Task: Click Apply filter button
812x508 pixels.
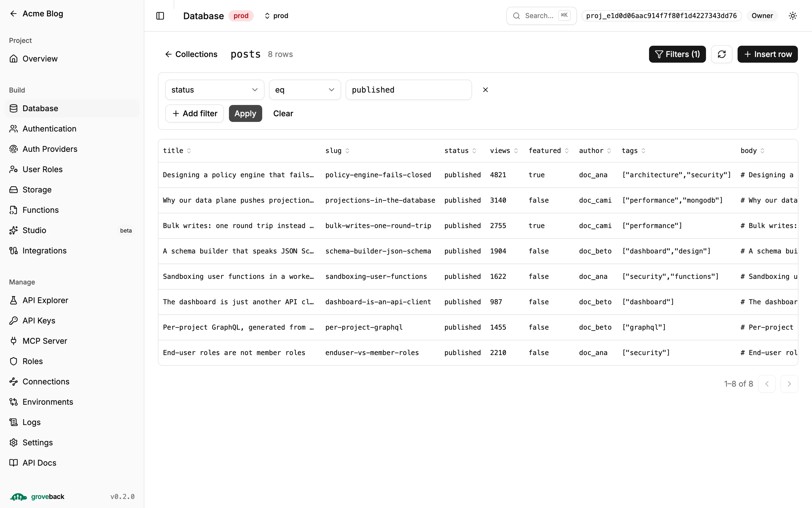Action: click(245, 113)
